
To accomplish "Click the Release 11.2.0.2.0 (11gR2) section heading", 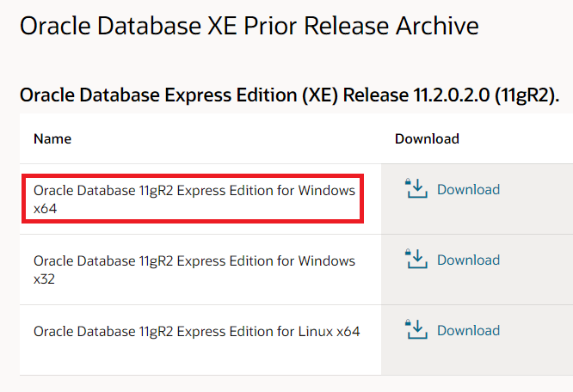I will [x=289, y=95].
